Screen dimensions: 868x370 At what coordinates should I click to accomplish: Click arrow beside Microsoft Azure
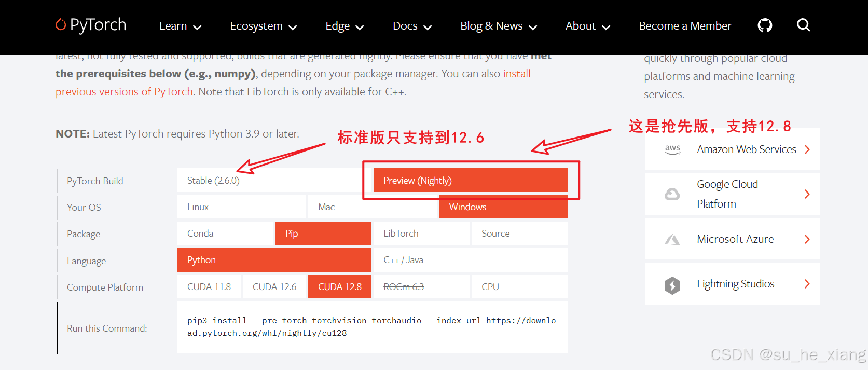pyautogui.click(x=807, y=239)
